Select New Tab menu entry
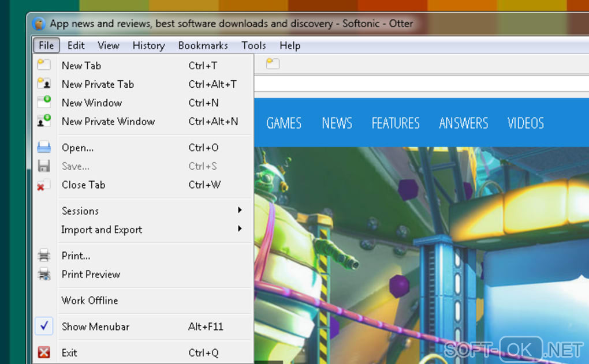This screenshot has width=589, height=364. click(143, 65)
